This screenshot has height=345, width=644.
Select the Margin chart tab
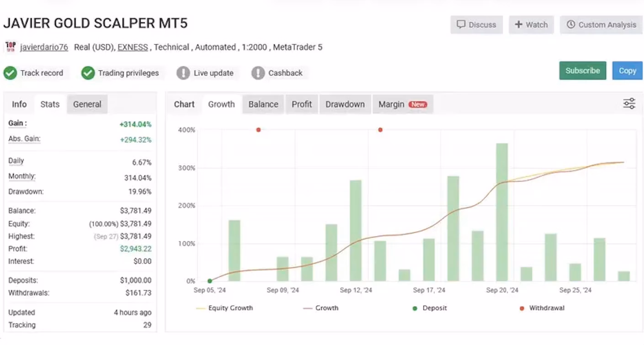tap(403, 104)
